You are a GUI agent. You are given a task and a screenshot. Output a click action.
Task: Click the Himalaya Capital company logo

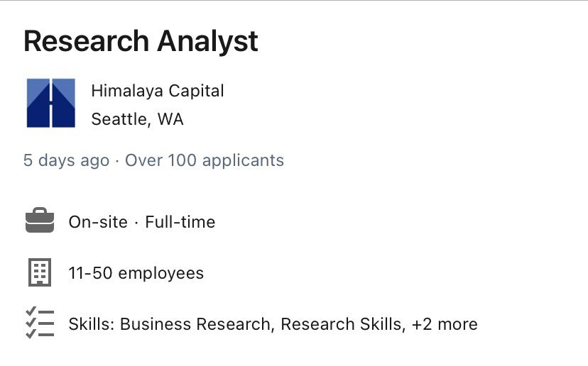pos(51,104)
